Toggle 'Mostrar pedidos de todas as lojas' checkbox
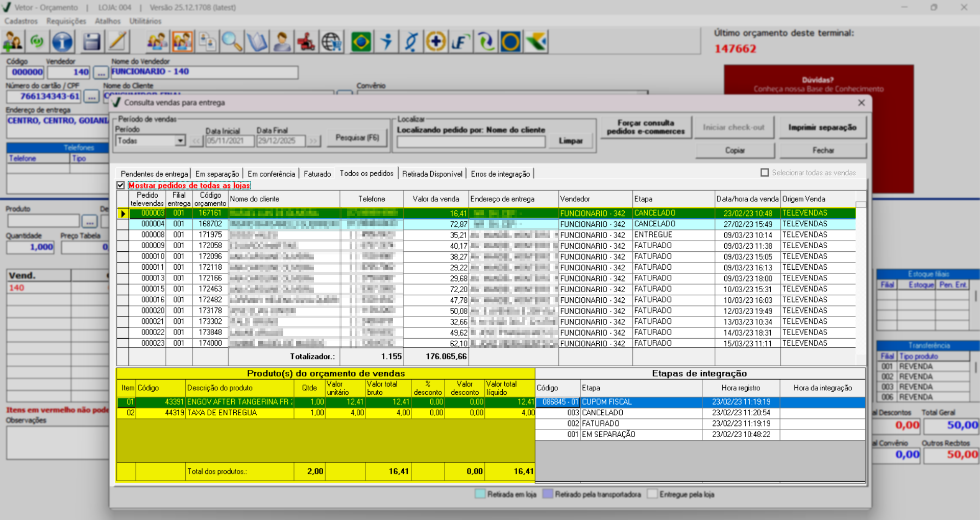 (x=121, y=185)
